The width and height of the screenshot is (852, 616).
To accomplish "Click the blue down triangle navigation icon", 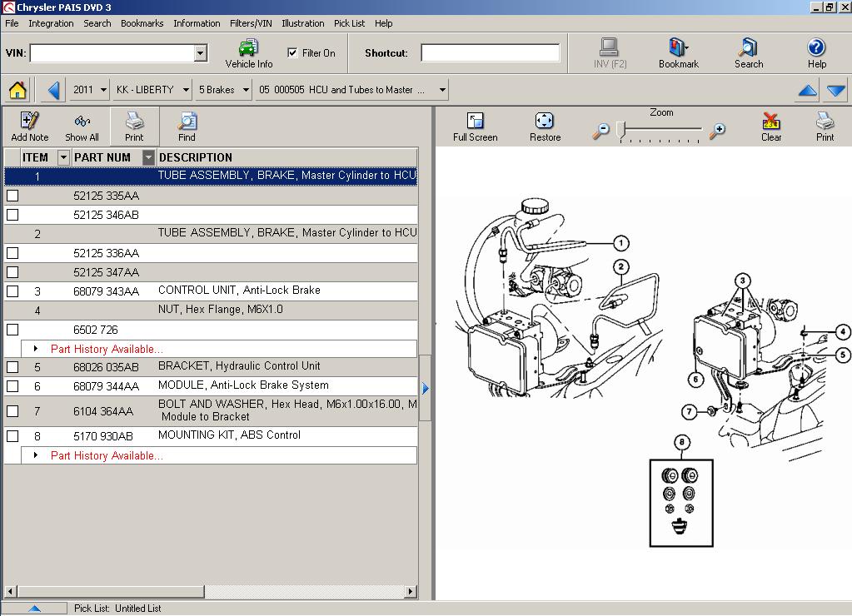I will pos(835,90).
